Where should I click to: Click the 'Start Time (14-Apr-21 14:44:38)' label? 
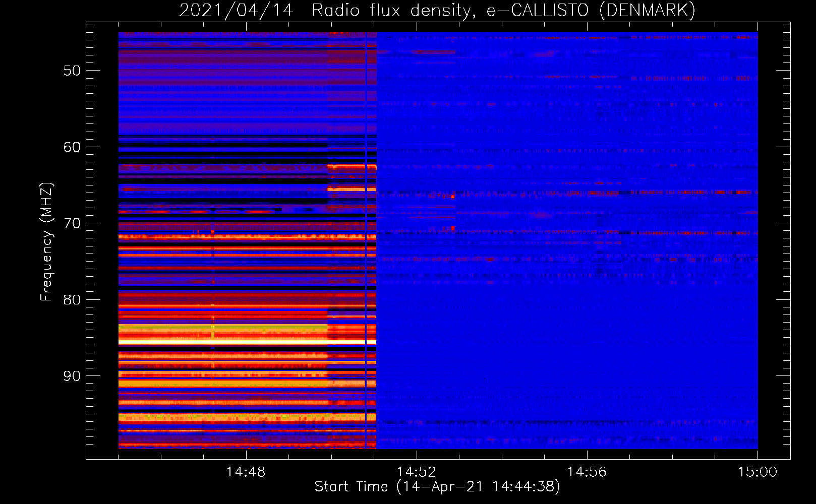(x=437, y=487)
